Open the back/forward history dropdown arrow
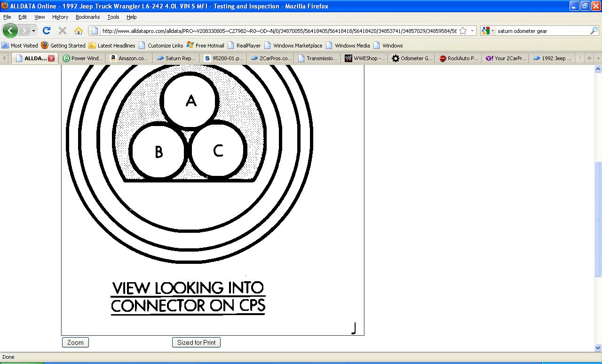The image size is (602, 364). [x=33, y=31]
